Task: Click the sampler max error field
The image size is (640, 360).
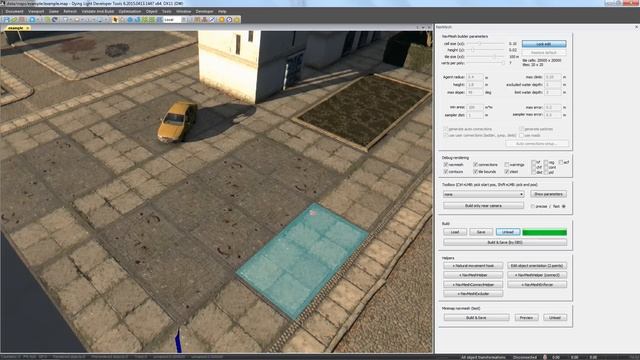Action: (553, 115)
